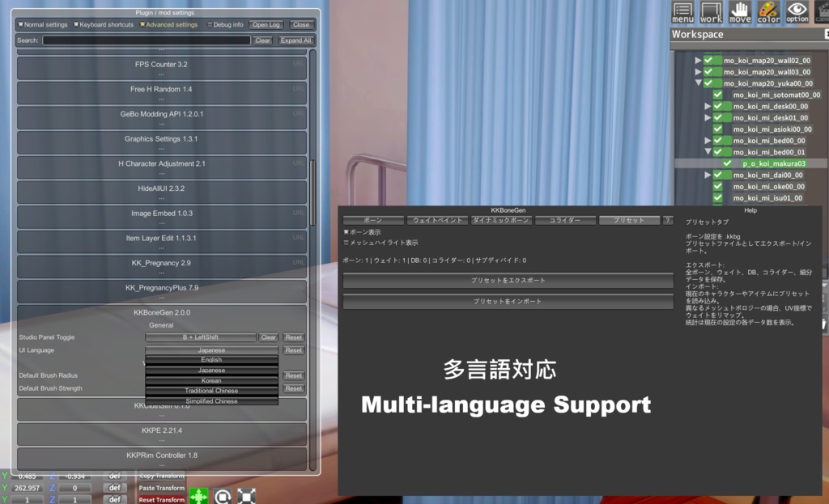Toggle the ボーン表示 checkbox
829x504 pixels.
click(x=346, y=232)
